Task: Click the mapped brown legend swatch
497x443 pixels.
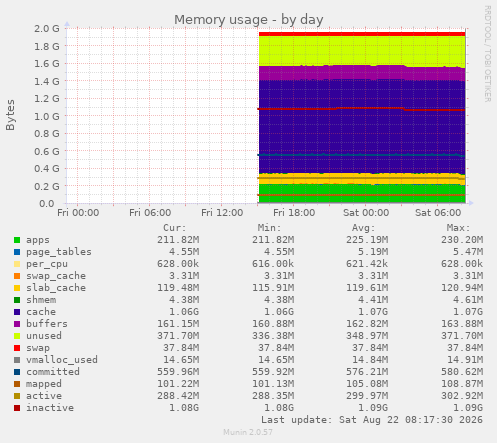Action: 17,384
